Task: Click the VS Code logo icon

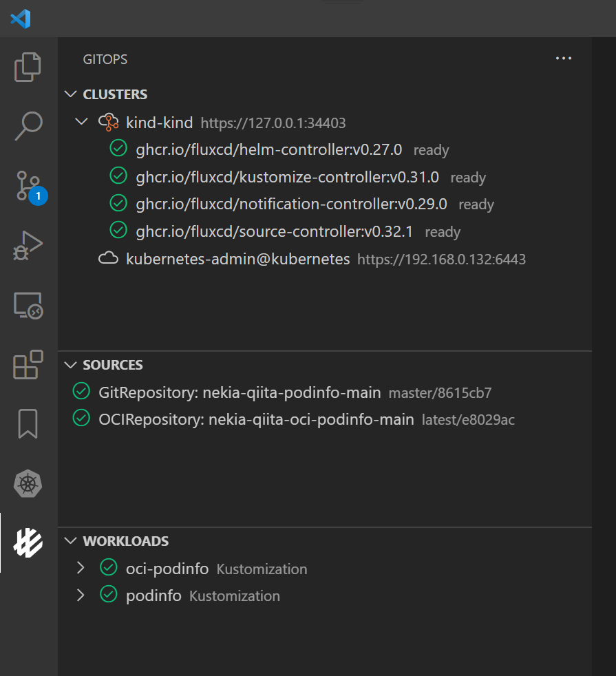Action: [21, 18]
